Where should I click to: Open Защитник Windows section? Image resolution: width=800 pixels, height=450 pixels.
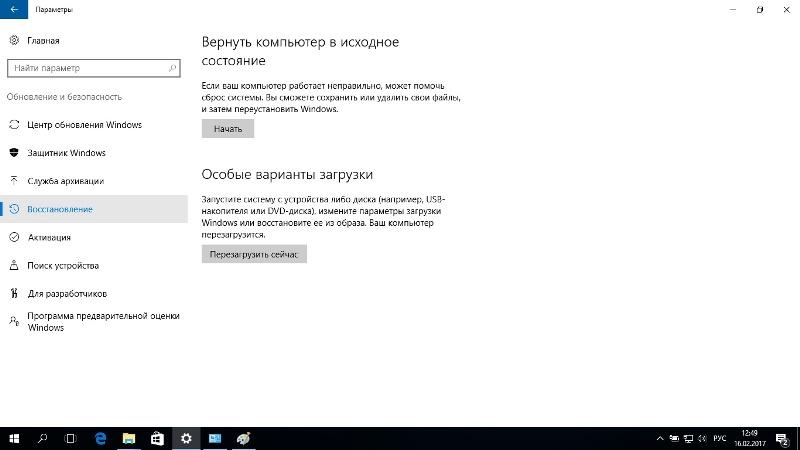click(94, 153)
